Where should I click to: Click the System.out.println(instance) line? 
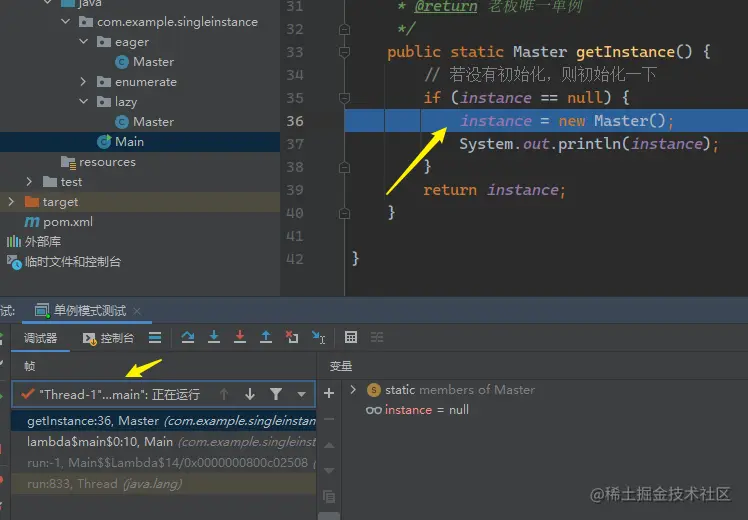click(x=589, y=144)
